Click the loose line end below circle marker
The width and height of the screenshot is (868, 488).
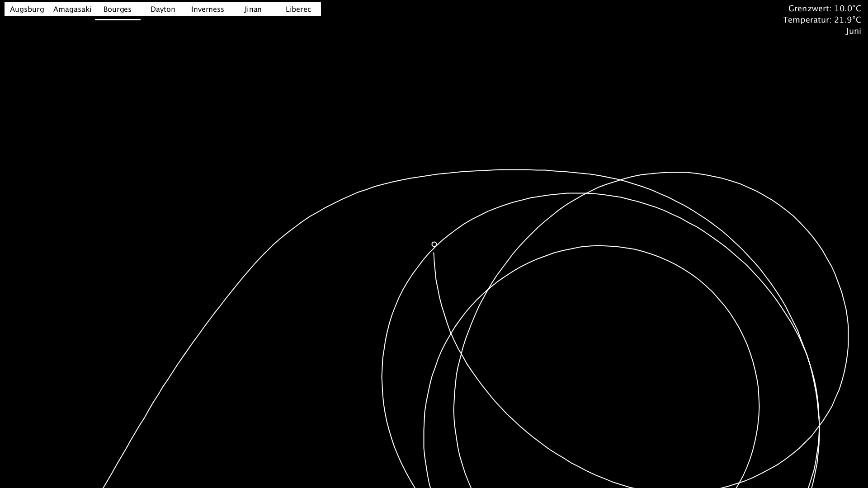tap(434, 253)
